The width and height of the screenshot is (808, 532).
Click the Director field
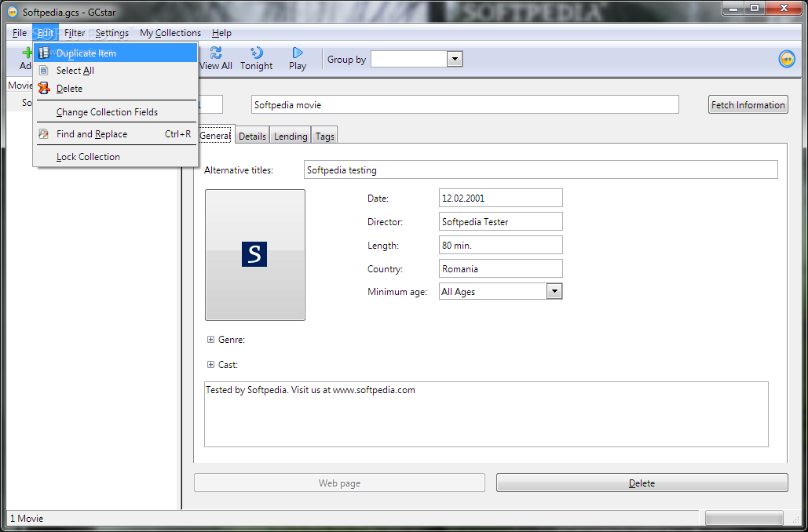(501, 222)
